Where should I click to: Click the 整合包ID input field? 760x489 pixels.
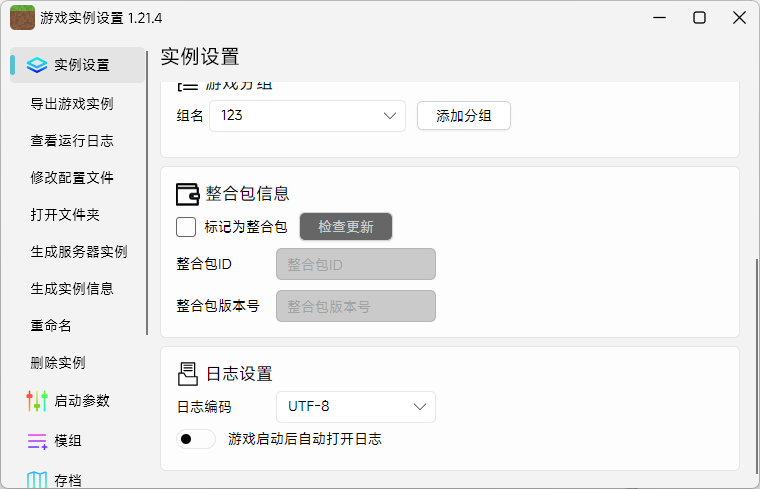(x=355, y=265)
